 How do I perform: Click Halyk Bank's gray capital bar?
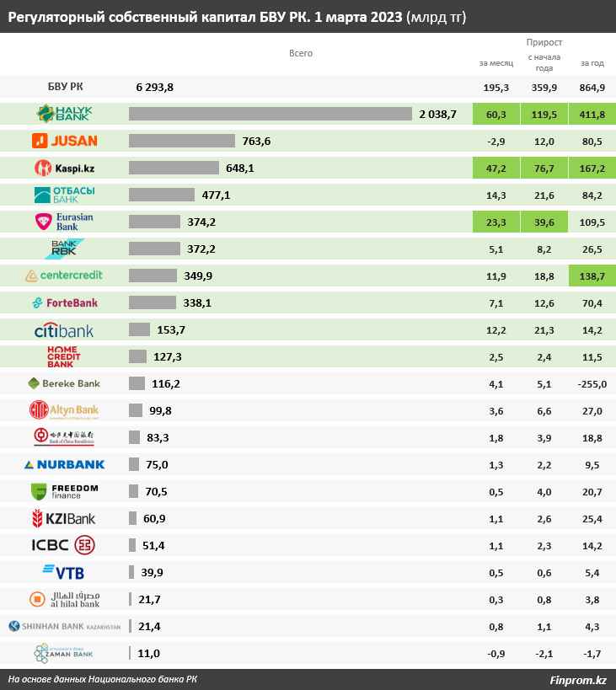pyautogui.click(x=271, y=114)
